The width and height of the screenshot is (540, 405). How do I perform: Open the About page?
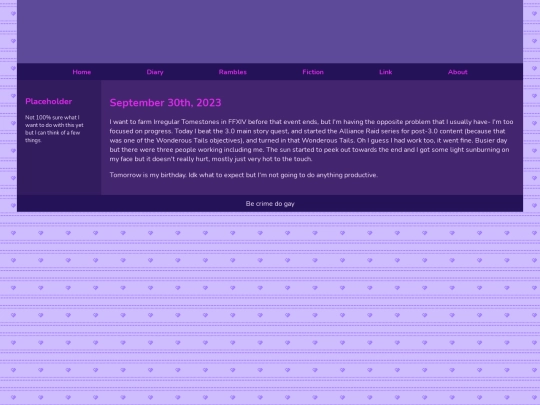pyautogui.click(x=458, y=72)
